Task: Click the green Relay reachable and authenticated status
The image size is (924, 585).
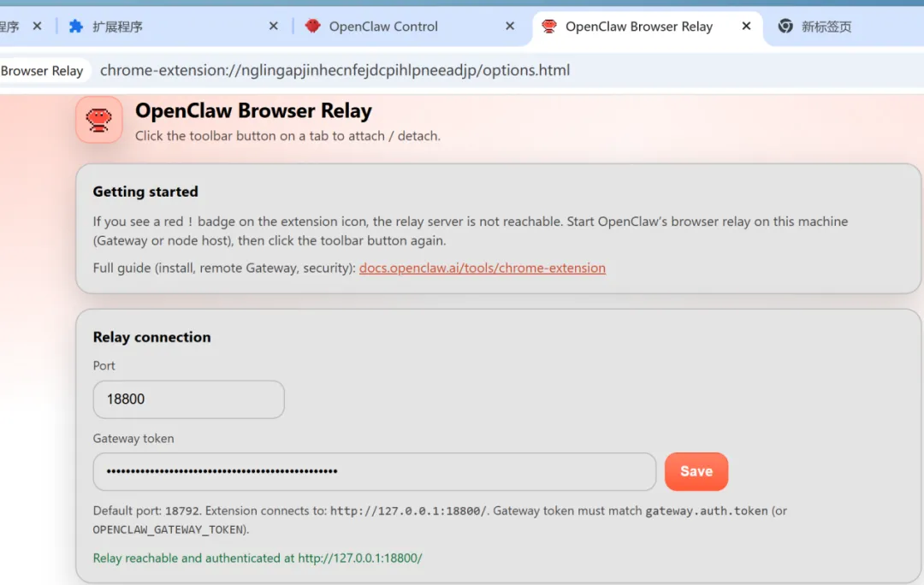Action: coord(258,558)
